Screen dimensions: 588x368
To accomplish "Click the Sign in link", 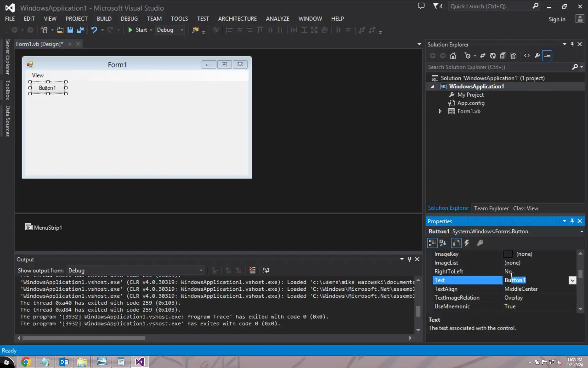I will click(557, 19).
